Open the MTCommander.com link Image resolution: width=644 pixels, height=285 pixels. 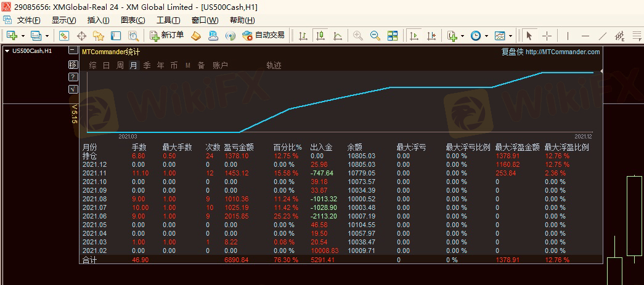[562, 52]
